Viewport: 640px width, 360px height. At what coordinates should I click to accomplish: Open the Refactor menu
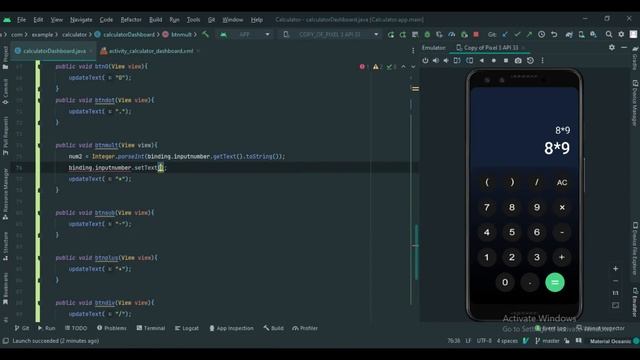pyautogui.click(x=131, y=20)
